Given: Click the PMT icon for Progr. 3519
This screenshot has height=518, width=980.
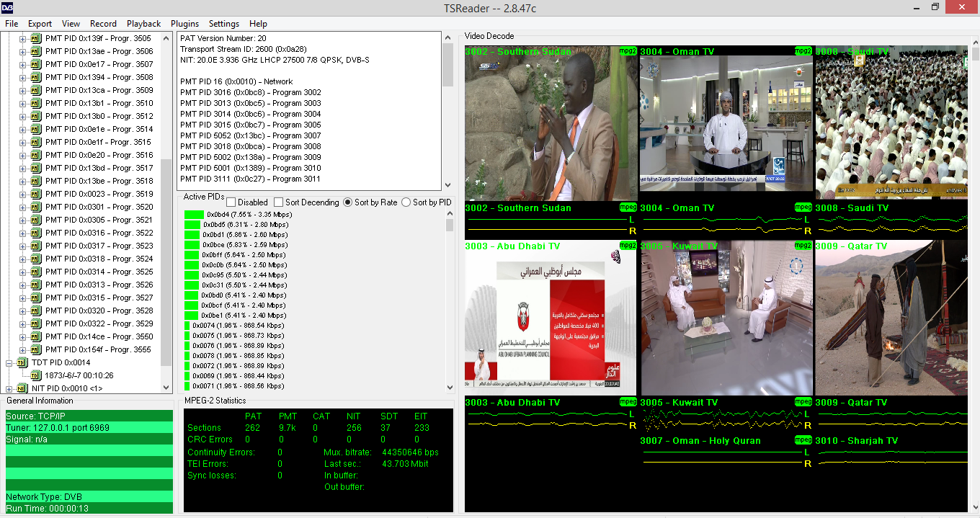Looking at the screenshot, I should pos(36,195).
